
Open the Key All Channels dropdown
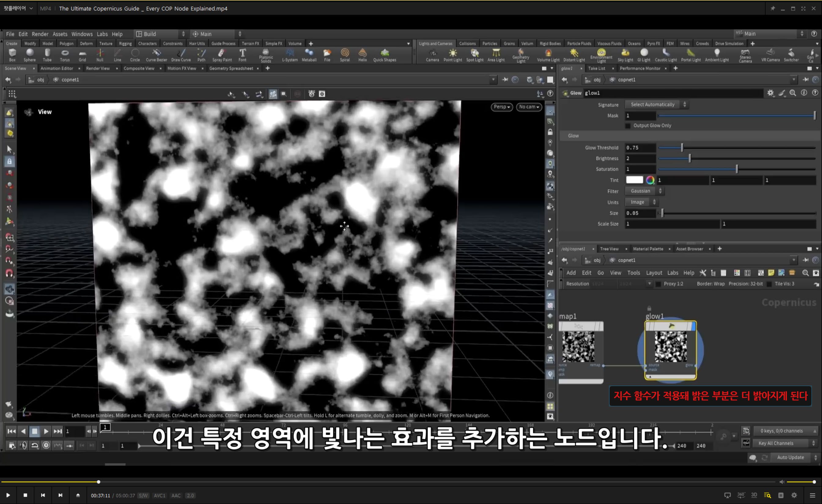784,443
